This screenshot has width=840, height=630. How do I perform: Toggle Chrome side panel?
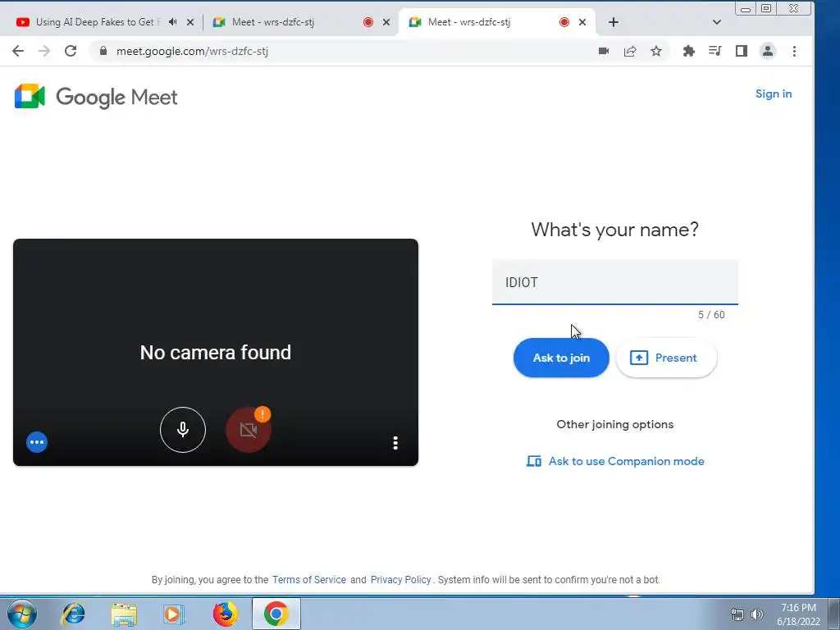click(742, 51)
